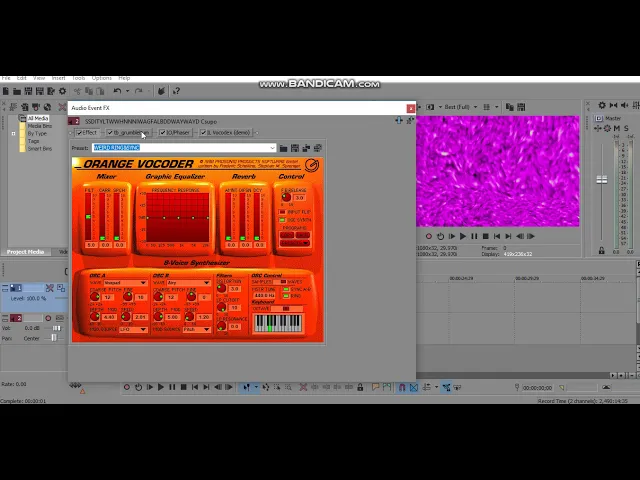
Task: Click the track 2 Pan slider
Action: pos(54,338)
